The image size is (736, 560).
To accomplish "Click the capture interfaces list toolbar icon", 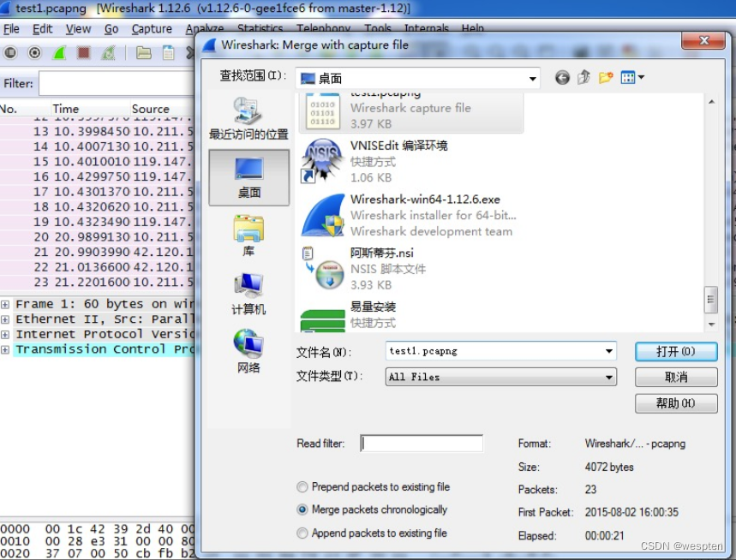I will (10, 52).
